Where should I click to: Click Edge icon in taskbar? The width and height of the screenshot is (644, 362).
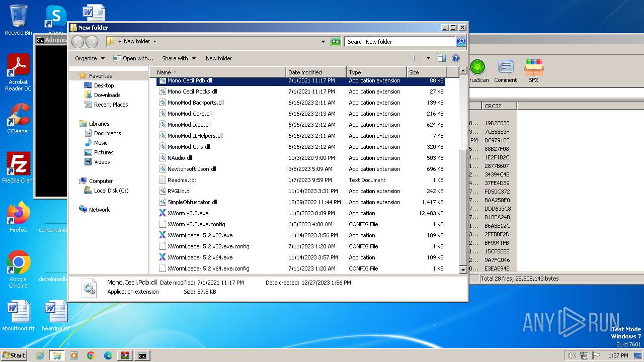[108, 355]
